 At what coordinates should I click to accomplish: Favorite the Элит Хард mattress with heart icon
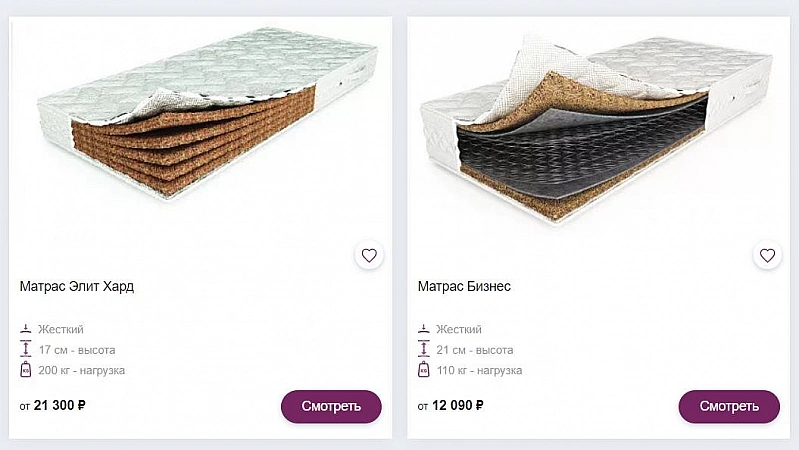tap(369, 256)
